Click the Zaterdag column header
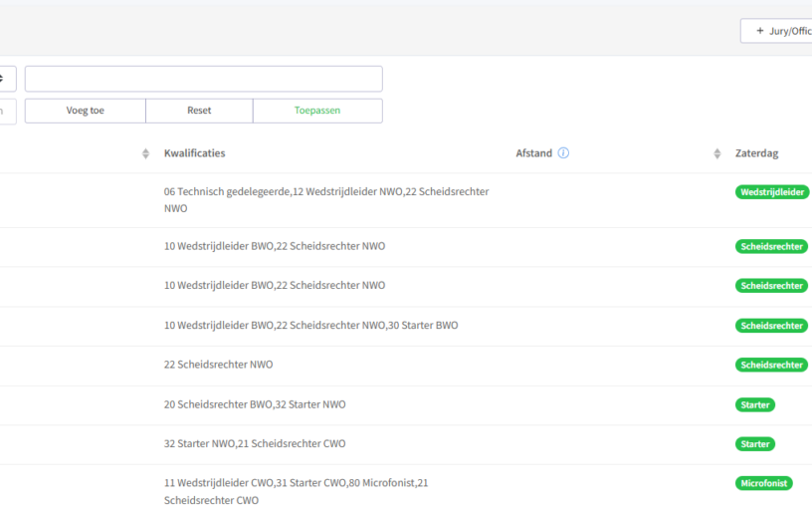Image resolution: width=812 pixels, height=508 pixels. click(x=756, y=153)
